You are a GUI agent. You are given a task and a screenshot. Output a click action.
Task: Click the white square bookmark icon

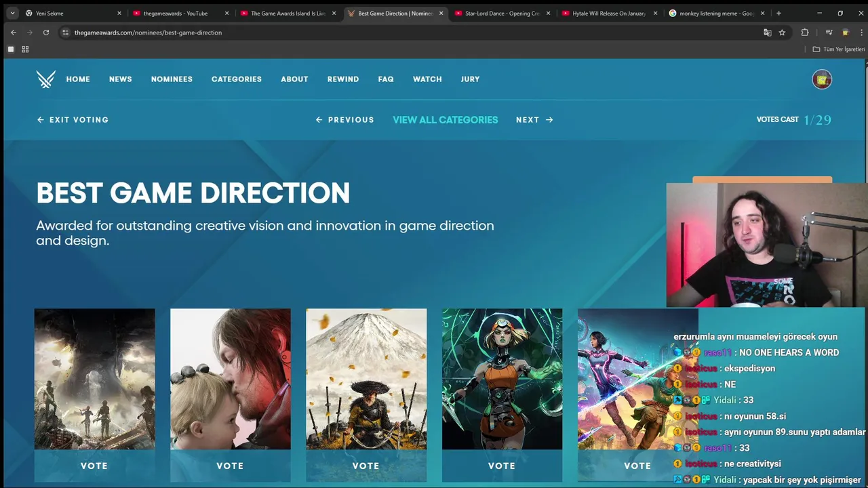point(11,49)
